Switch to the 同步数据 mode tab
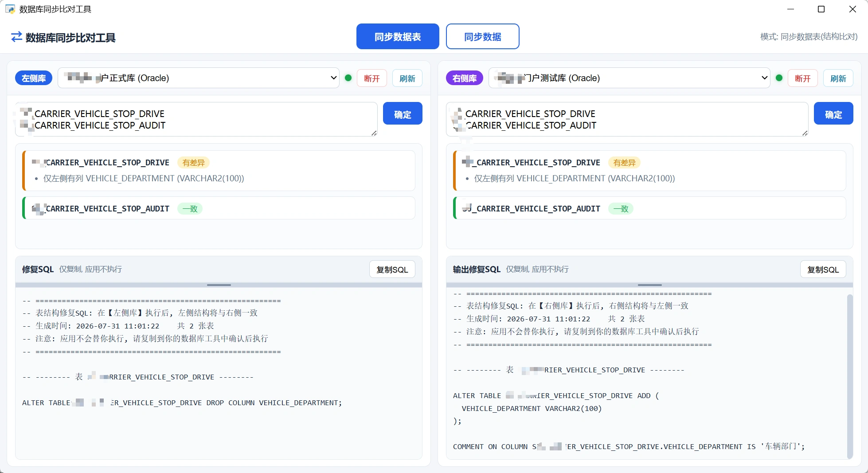 click(x=482, y=36)
